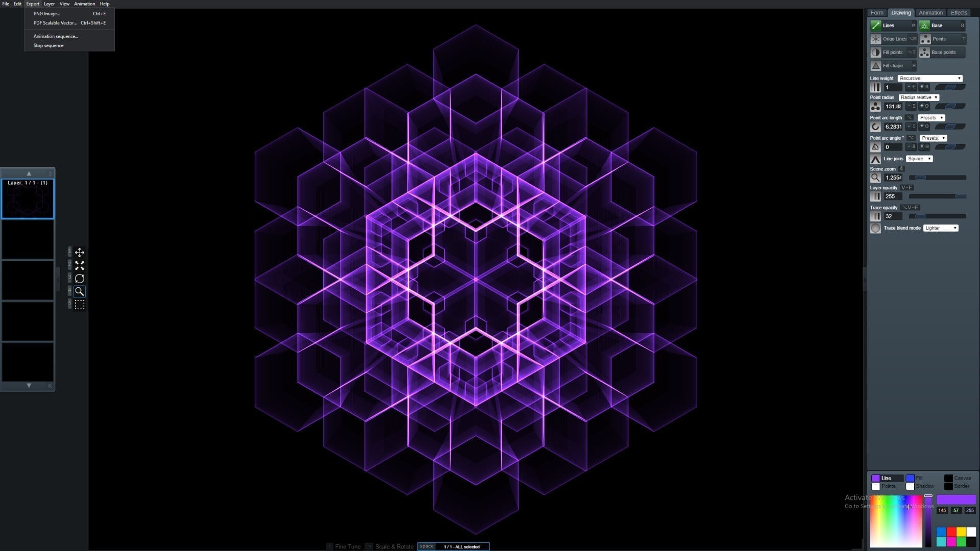Select the Scale tool with four arrows
This screenshot has width=980, height=551.
click(x=80, y=265)
